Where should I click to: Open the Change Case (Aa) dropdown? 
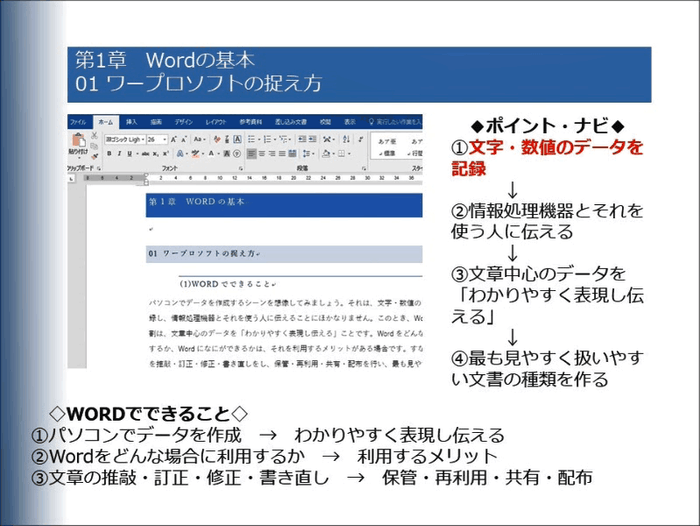(x=200, y=140)
